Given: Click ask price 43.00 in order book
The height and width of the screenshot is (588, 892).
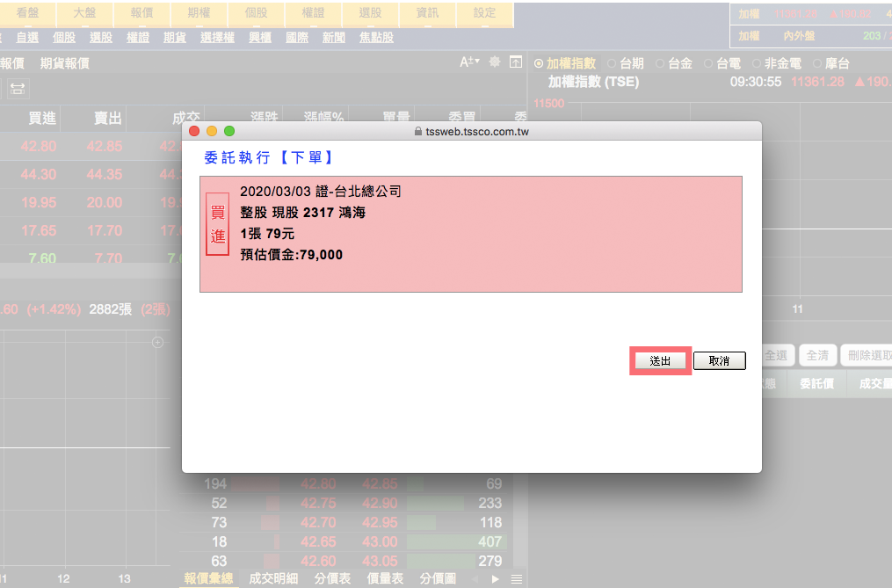Looking at the screenshot, I should (380, 542).
